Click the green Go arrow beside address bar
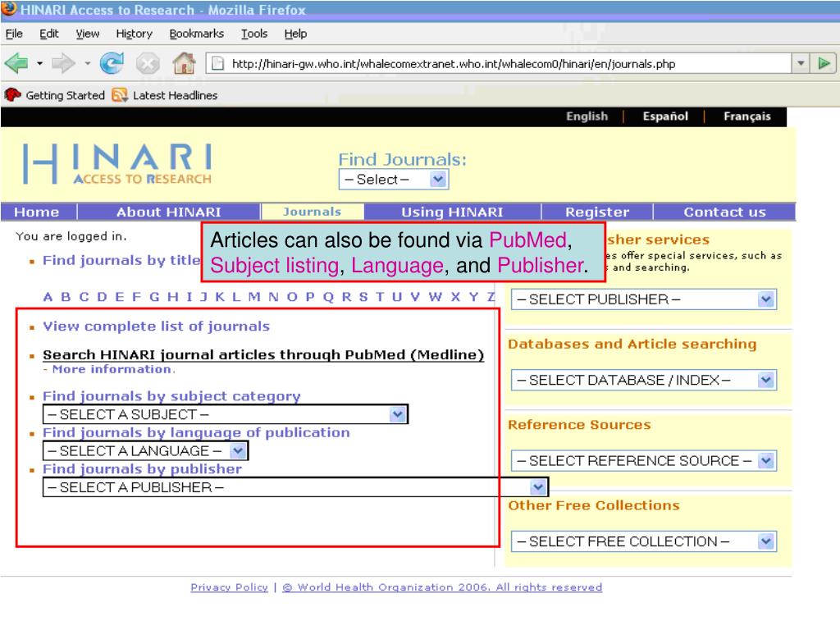The image size is (840, 630). [824, 64]
